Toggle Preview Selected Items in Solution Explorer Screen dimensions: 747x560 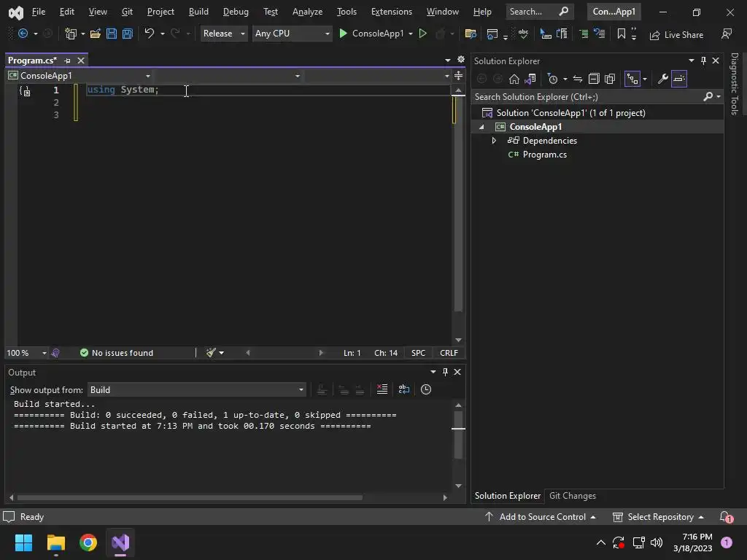(x=679, y=79)
